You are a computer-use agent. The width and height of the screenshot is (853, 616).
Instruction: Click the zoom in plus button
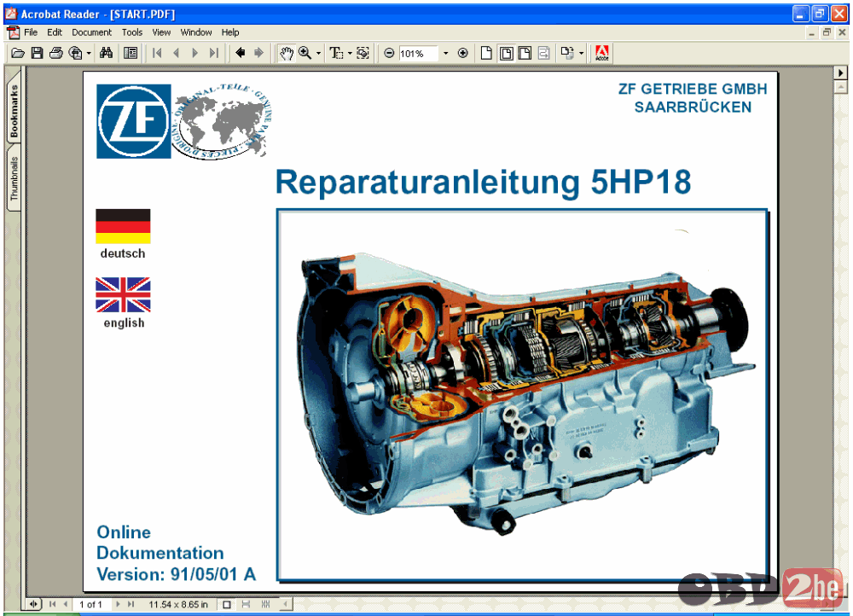coord(463,54)
